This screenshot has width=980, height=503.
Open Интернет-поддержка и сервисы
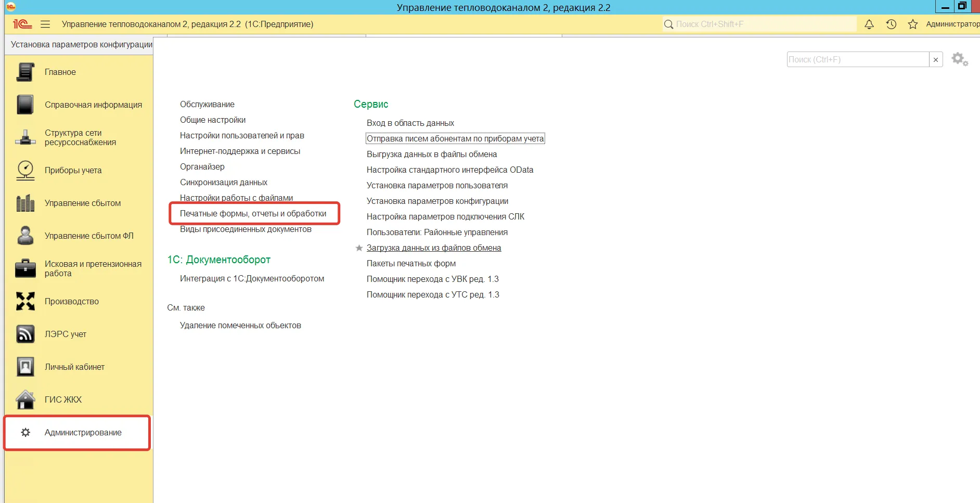pos(240,151)
